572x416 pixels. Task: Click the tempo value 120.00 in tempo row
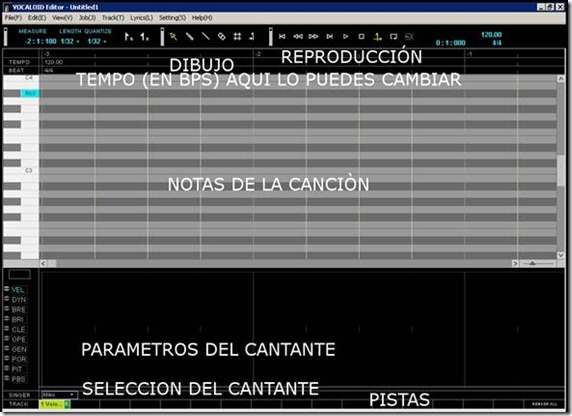pyautogui.click(x=54, y=62)
